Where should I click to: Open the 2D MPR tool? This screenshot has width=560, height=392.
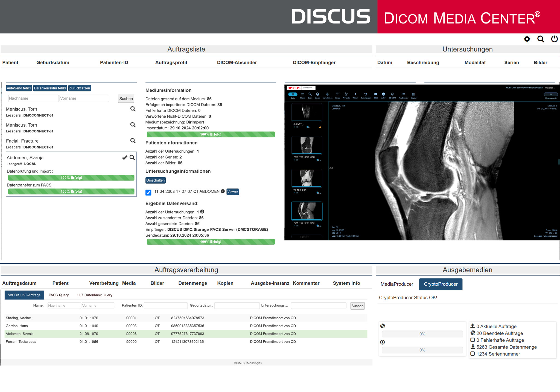pyautogui.click(x=392, y=95)
